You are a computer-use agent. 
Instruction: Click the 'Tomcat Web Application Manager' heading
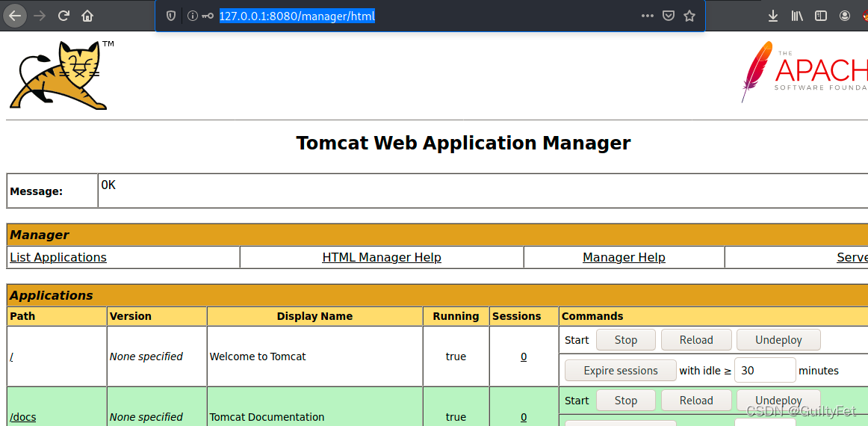[x=463, y=143]
